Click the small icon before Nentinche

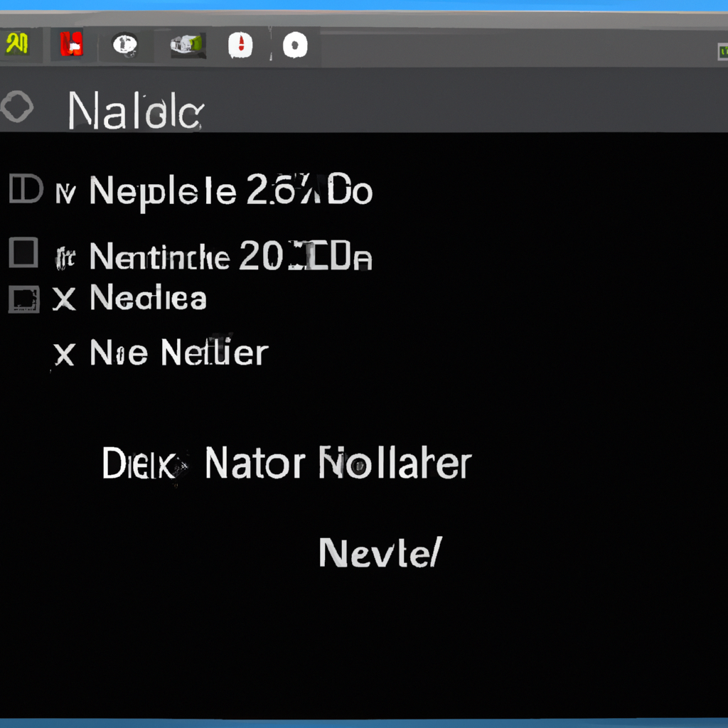click(65, 257)
